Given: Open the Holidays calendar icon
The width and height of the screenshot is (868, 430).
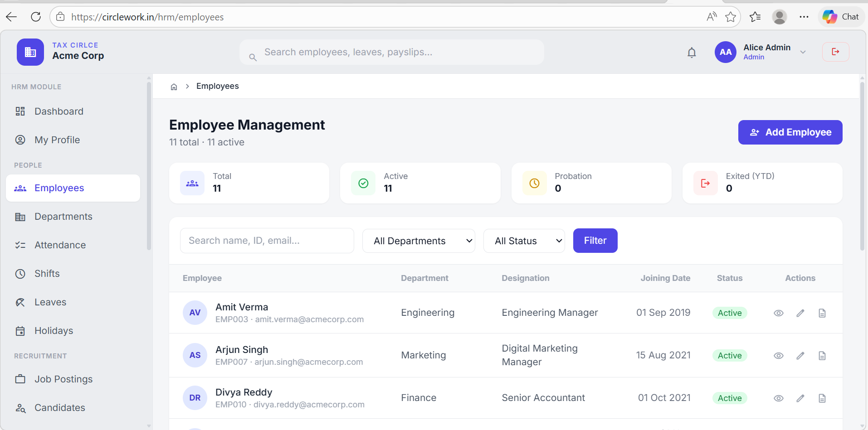Looking at the screenshot, I should pos(20,330).
